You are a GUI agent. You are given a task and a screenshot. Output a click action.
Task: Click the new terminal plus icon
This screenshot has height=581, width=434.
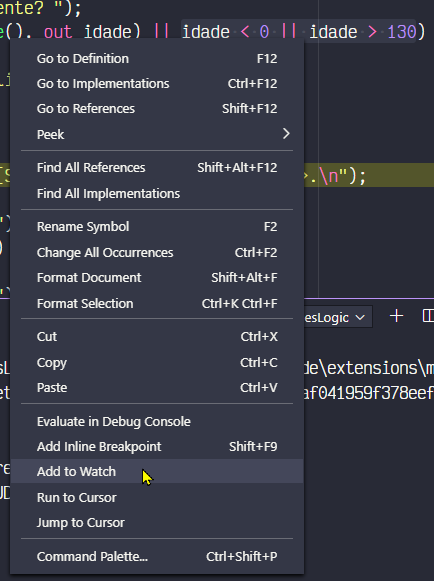(397, 316)
